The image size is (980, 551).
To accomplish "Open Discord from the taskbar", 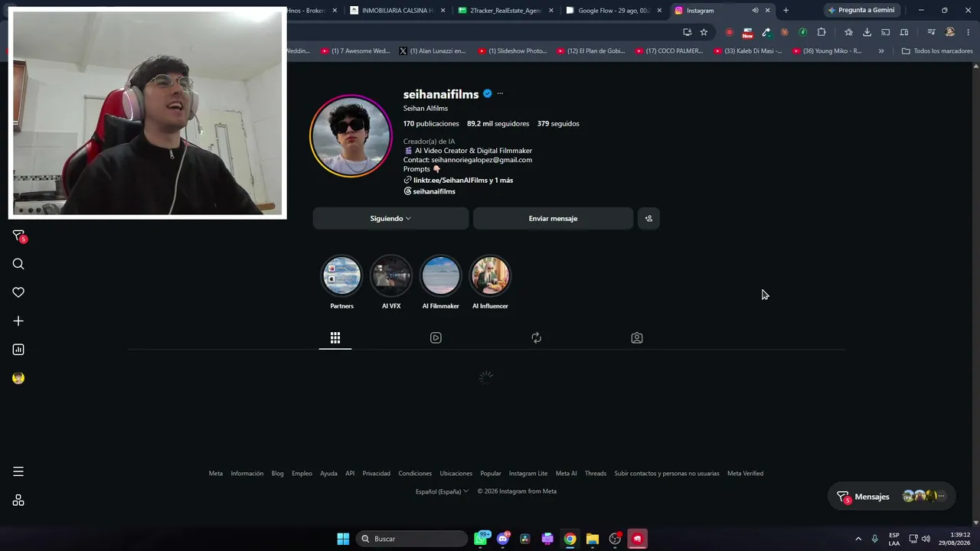I will [x=503, y=539].
